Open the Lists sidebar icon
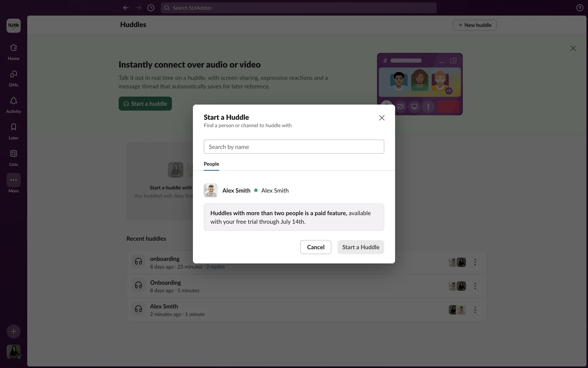 pyautogui.click(x=13, y=154)
